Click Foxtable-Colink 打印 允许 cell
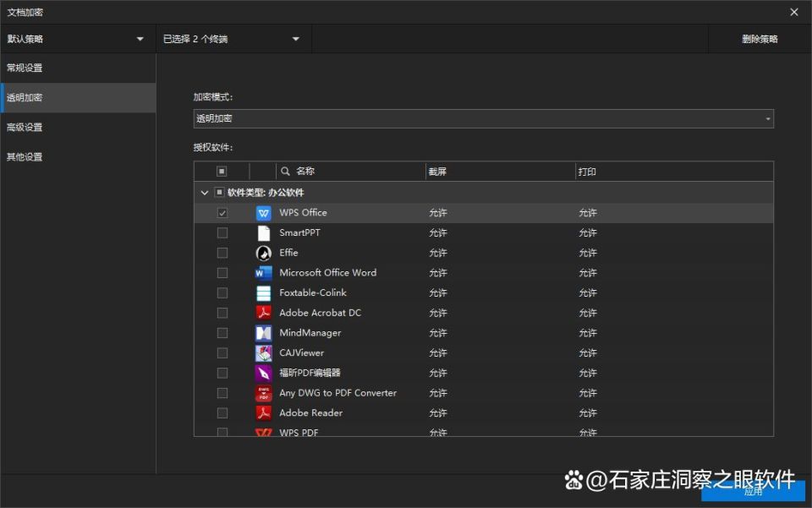 [x=588, y=293]
